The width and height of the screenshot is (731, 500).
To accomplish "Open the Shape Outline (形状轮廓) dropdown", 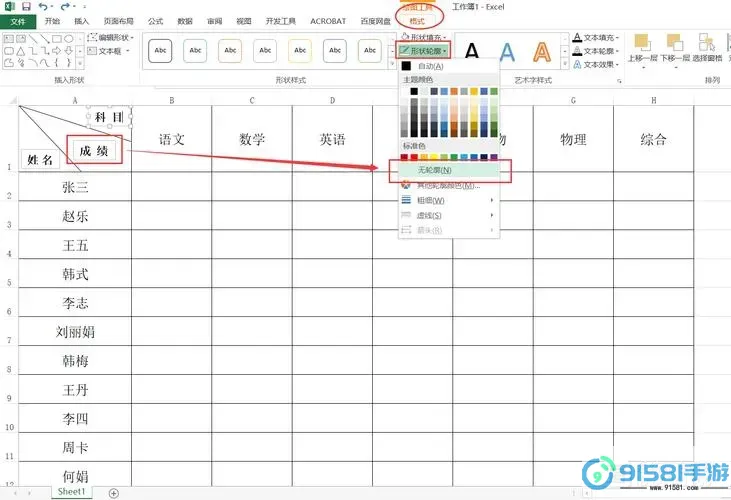I will (424, 49).
